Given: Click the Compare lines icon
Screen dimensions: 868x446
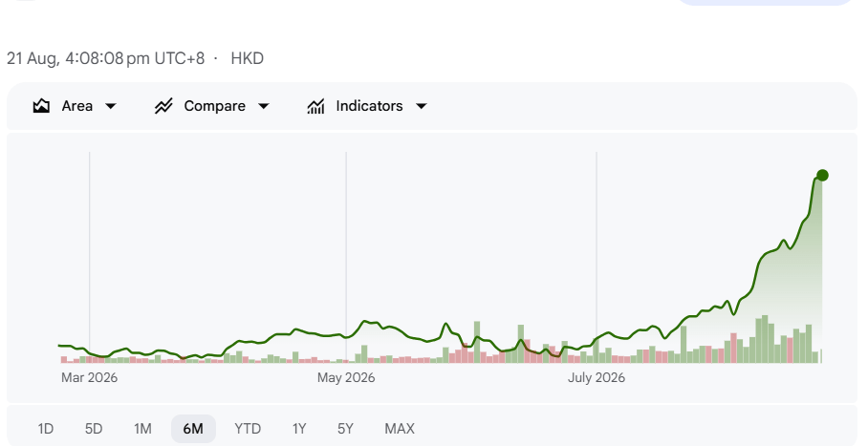Looking at the screenshot, I should [x=163, y=106].
